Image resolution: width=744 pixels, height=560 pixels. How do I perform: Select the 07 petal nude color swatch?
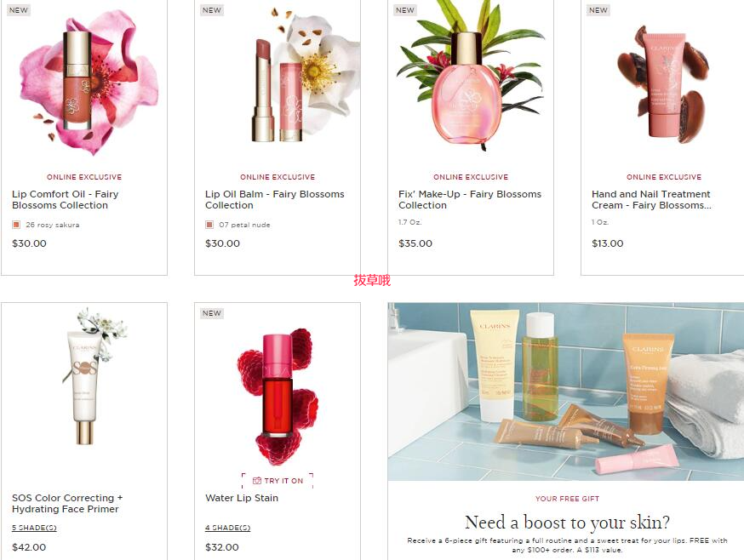209,225
